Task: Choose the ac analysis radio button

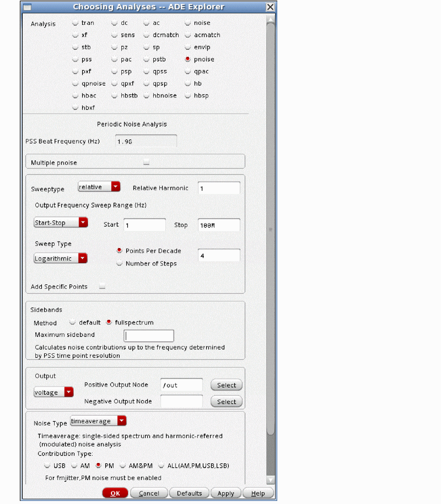Action: pos(147,23)
